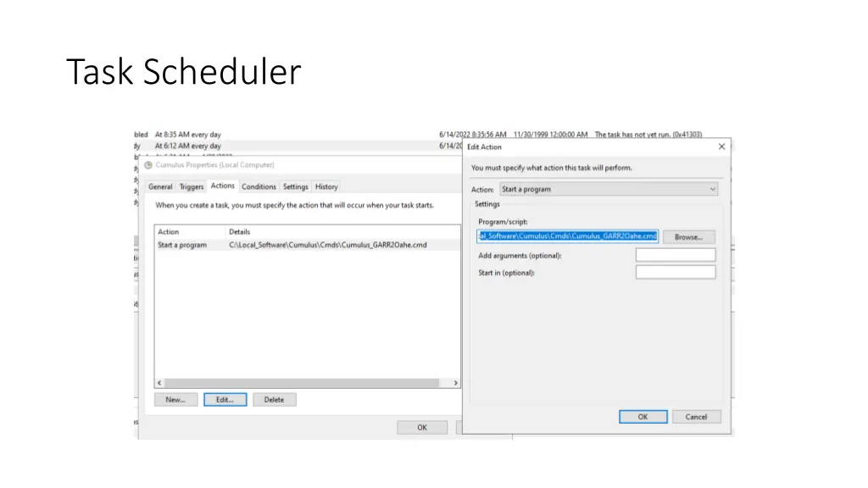Switch to the Triggers tab

click(x=192, y=187)
